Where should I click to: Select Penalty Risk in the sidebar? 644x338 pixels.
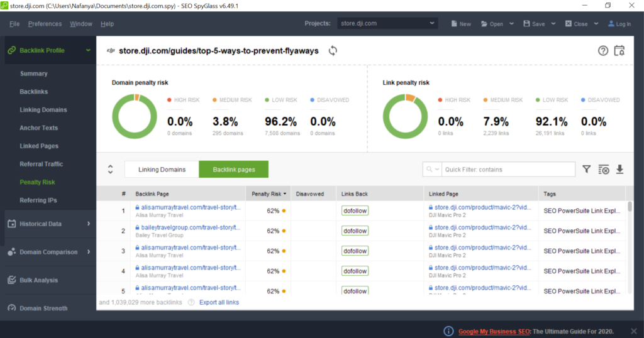(x=37, y=182)
